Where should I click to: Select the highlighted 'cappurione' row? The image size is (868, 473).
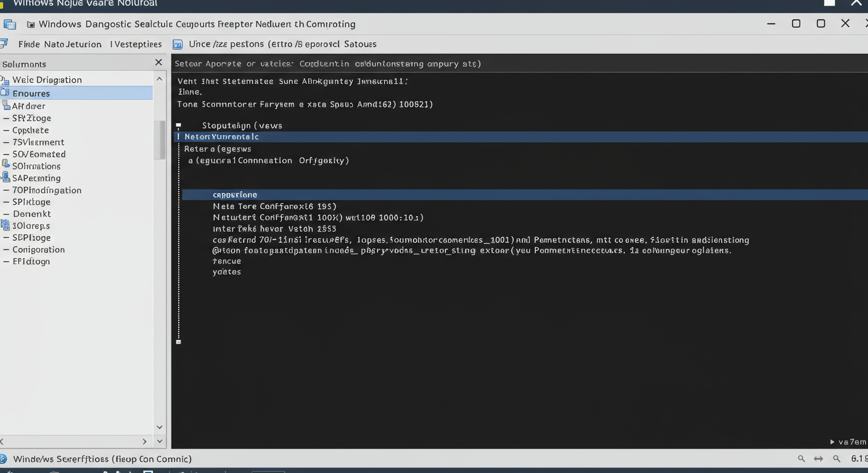point(235,195)
